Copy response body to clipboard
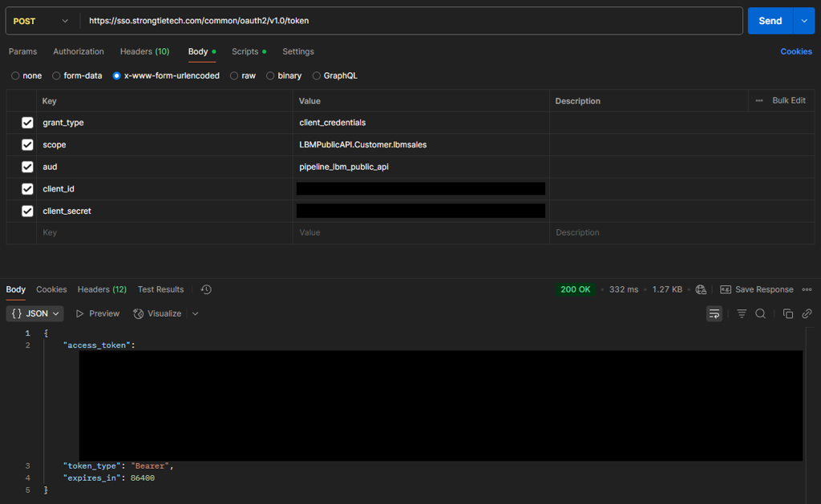821x504 pixels. pos(787,313)
